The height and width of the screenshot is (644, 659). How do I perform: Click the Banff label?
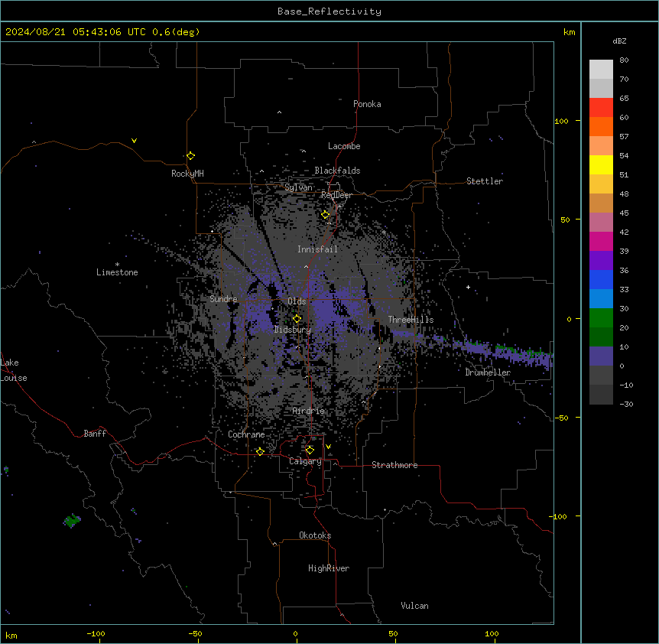point(95,434)
